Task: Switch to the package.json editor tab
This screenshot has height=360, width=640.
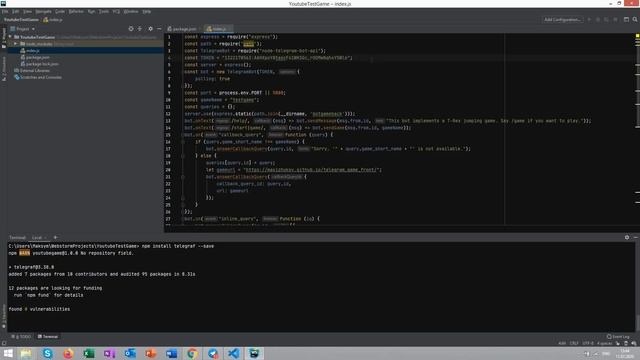Action: (182, 29)
